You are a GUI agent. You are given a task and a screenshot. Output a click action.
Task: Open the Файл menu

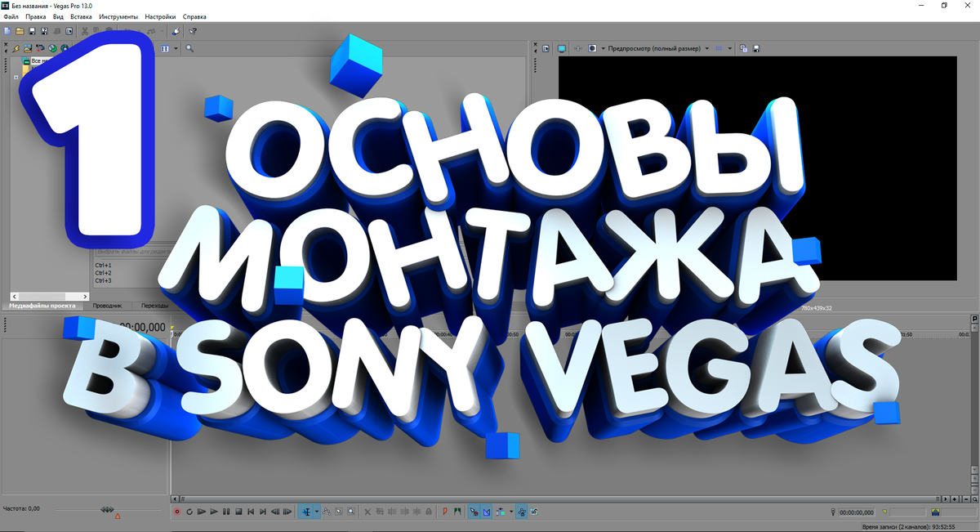(11, 16)
